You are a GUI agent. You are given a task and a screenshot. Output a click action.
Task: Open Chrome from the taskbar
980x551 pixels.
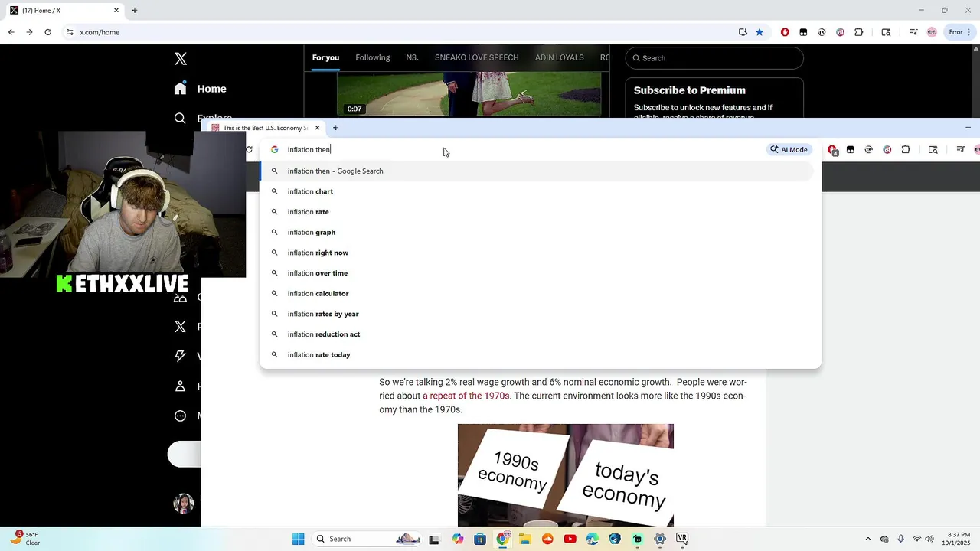click(502, 539)
